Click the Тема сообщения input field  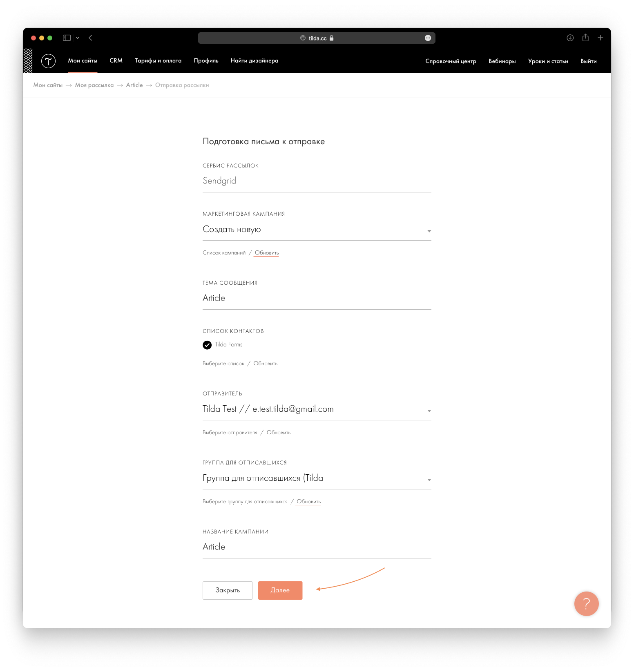[x=317, y=299]
